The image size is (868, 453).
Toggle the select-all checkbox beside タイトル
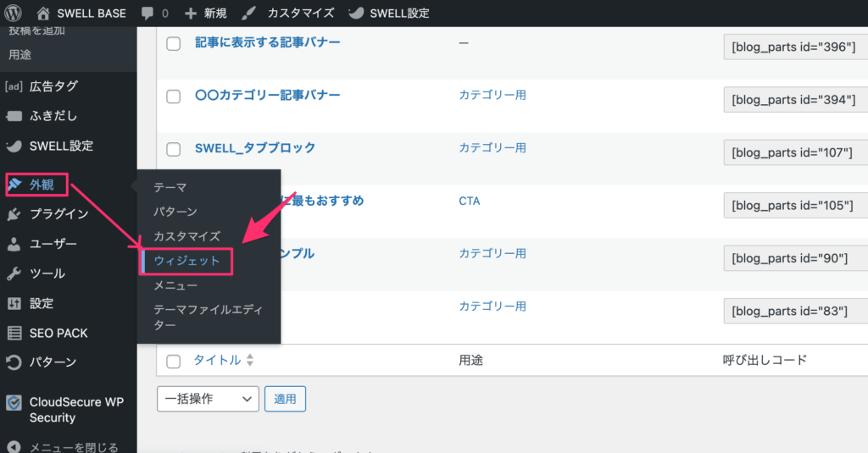coord(174,362)
